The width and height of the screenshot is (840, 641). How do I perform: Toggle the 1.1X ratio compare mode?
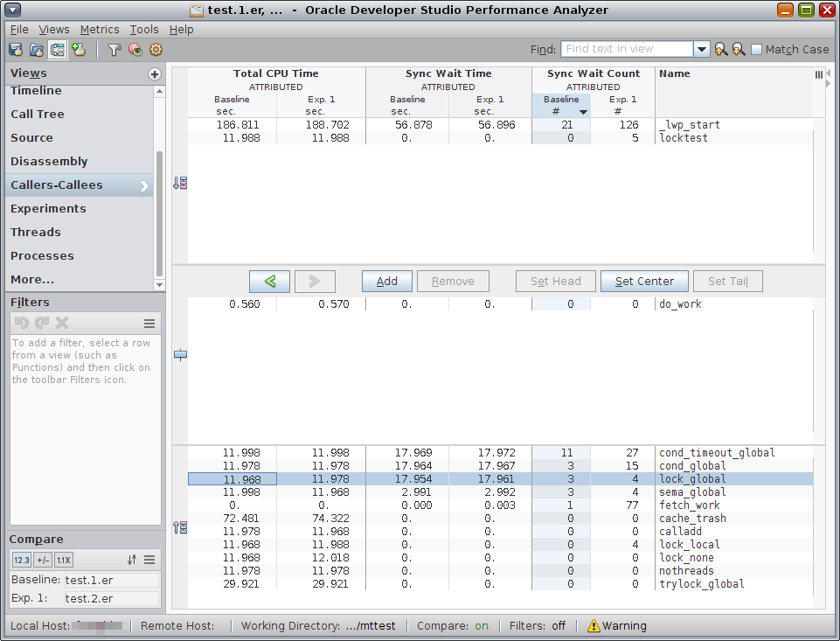(x=64, y=560)
